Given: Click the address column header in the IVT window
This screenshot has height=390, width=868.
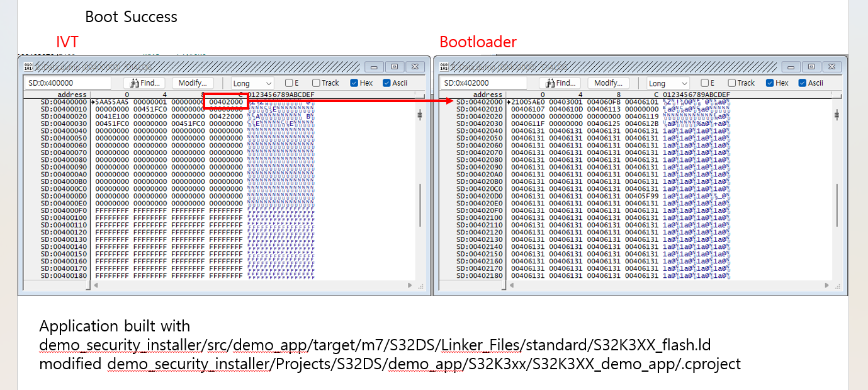Looking at the screenshot, I should coord(72,95).
